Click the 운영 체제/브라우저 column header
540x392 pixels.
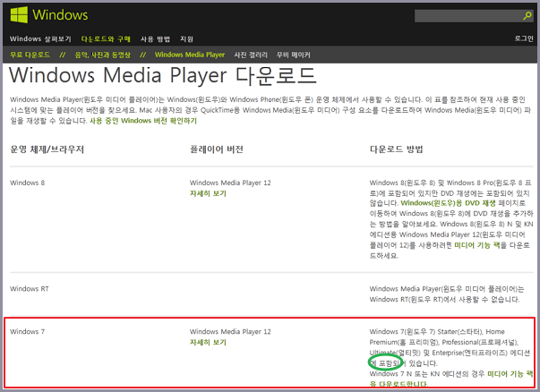tap(47, 149)
